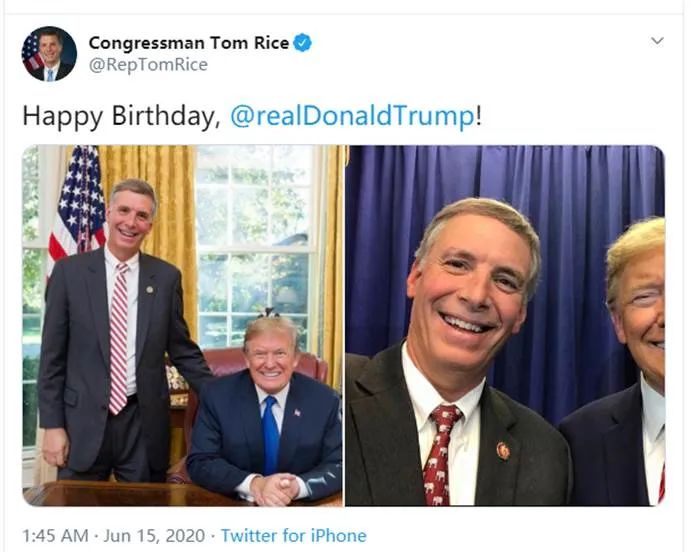Enlarge the right photo with blue curtain

coord(504,325)
